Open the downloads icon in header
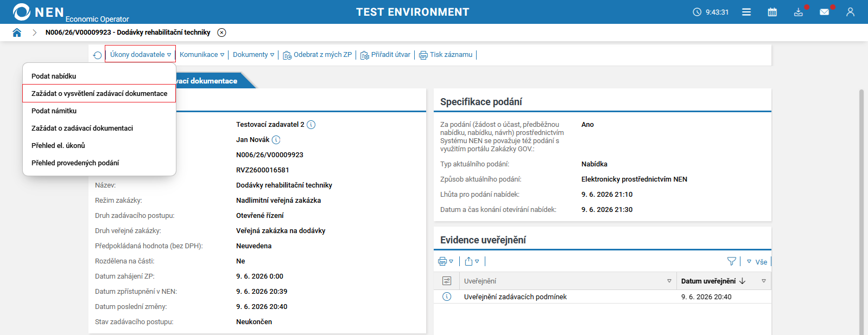Viewport: 868px width, 335px height. [x=798, y=12]
